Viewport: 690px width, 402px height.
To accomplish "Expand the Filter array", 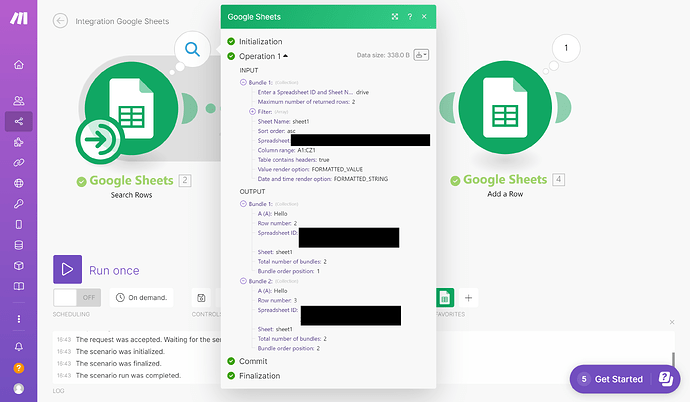I will point(252,112).
